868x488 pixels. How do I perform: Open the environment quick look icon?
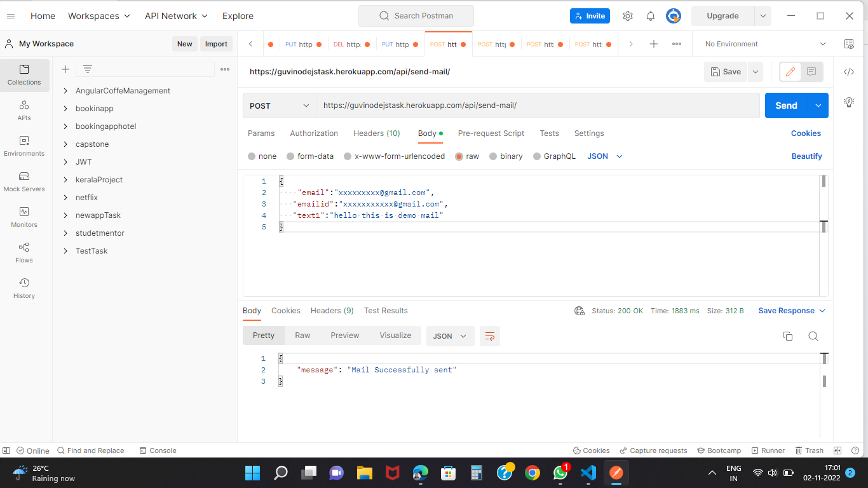[849, 44]
